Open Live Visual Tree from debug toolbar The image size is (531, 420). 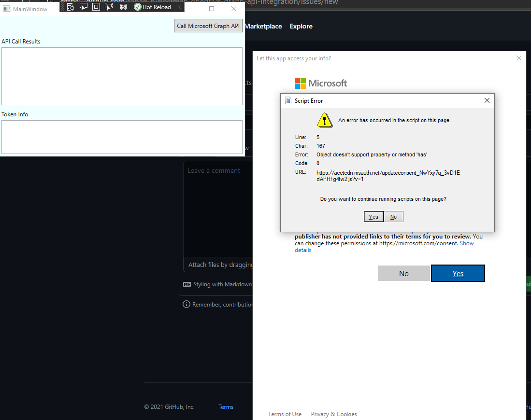coord(71,7)
